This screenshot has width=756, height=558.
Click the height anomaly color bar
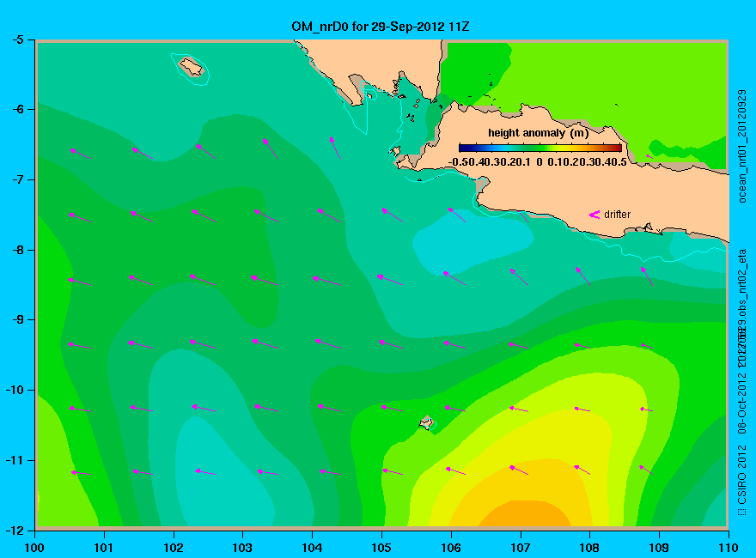tap(540, 148)
